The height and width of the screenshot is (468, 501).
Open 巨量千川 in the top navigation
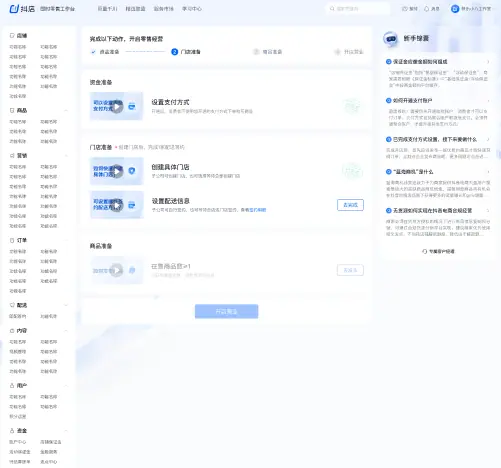(x=107, y=9)
